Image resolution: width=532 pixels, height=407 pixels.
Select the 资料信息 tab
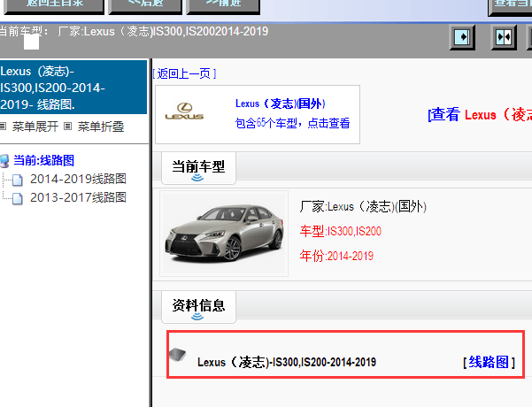coord(198,307)
